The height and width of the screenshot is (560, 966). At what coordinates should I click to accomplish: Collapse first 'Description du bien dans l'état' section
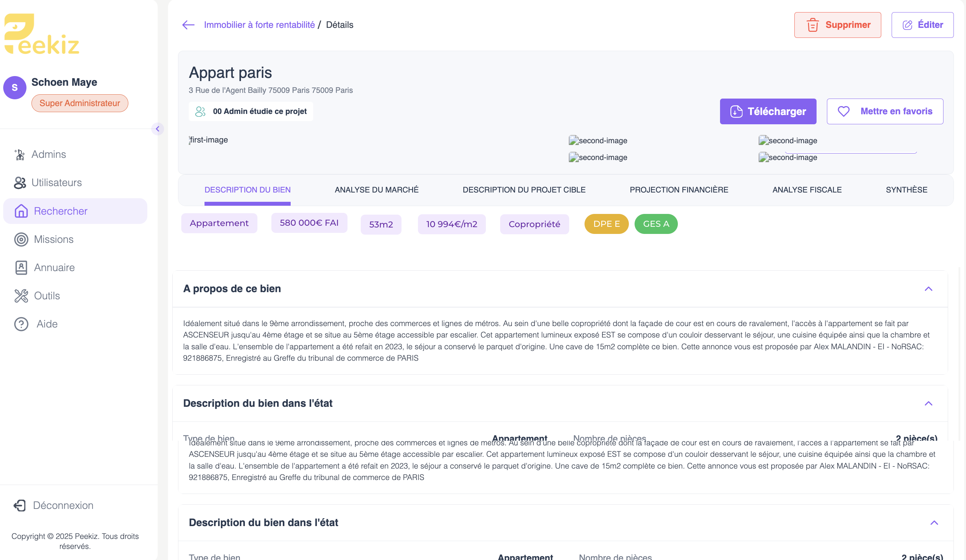click(x=928, y=403)
